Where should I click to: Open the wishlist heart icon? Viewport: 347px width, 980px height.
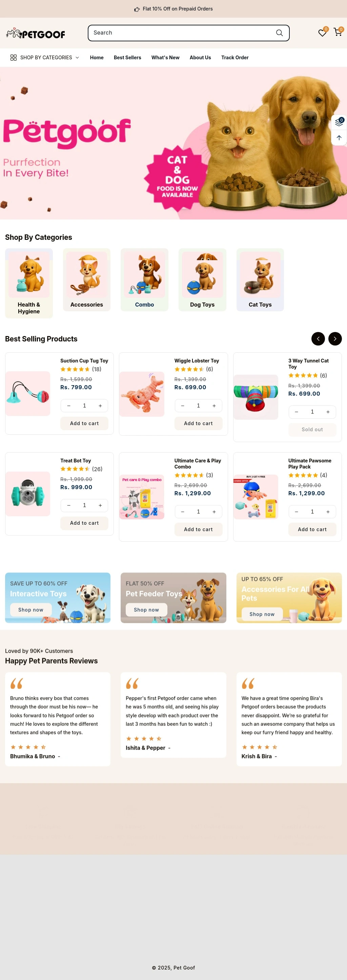(x=322, y=33)
